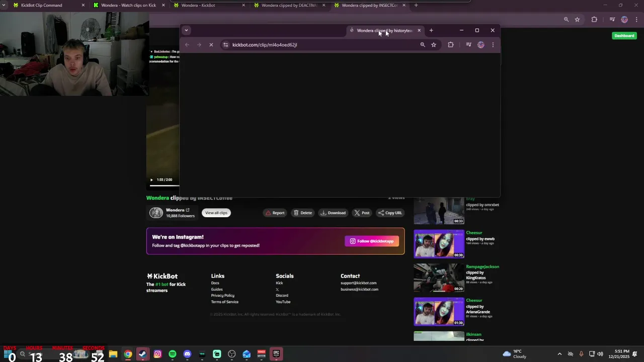Image resolution: width=644 pixels, height=362 pixels.
Task: Open background window's three-dot menu
Action: tap(636, 20)
